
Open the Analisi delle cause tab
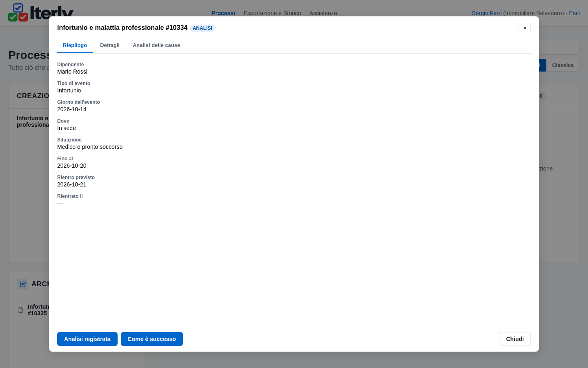coord(156,45)
